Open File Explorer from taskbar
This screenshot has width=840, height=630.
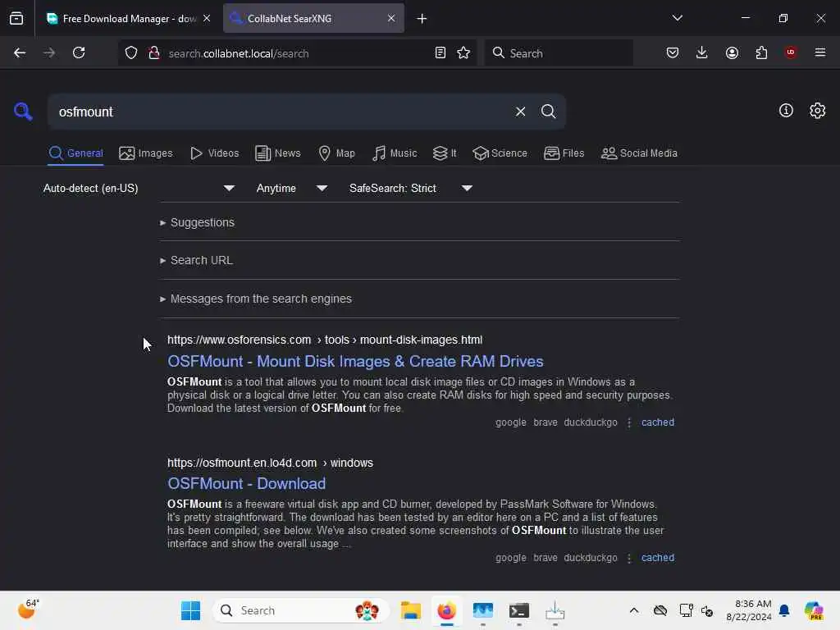[x=411, y=610]
